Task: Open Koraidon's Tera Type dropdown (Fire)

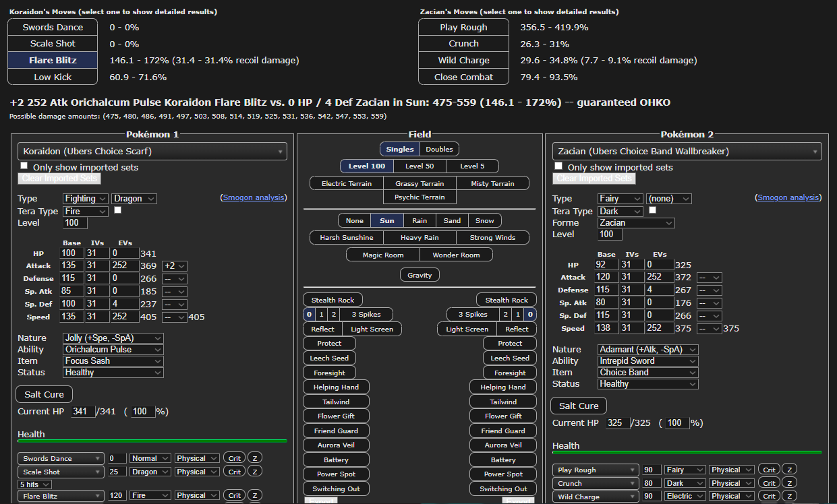Action: click(x=86, y=212)
